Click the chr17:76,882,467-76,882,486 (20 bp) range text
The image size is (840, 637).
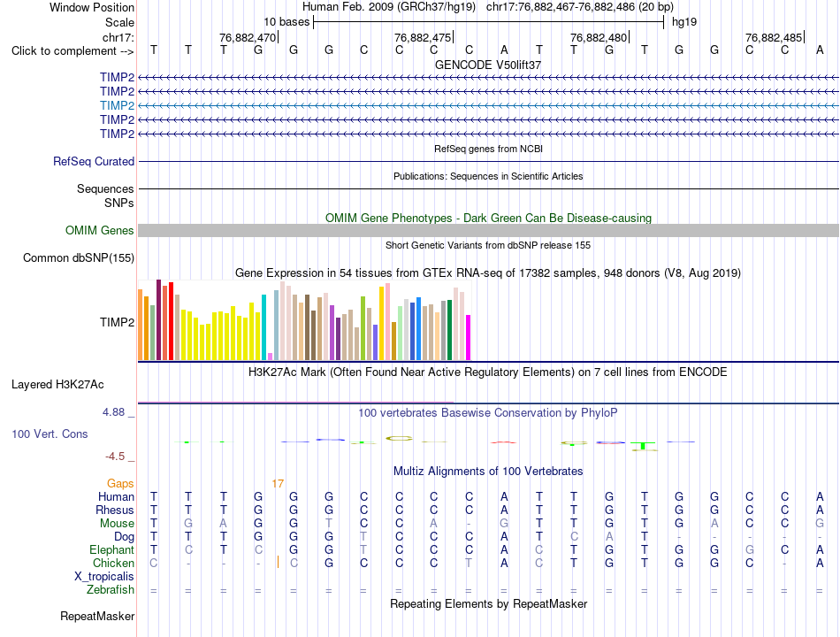tap(580, 7)
